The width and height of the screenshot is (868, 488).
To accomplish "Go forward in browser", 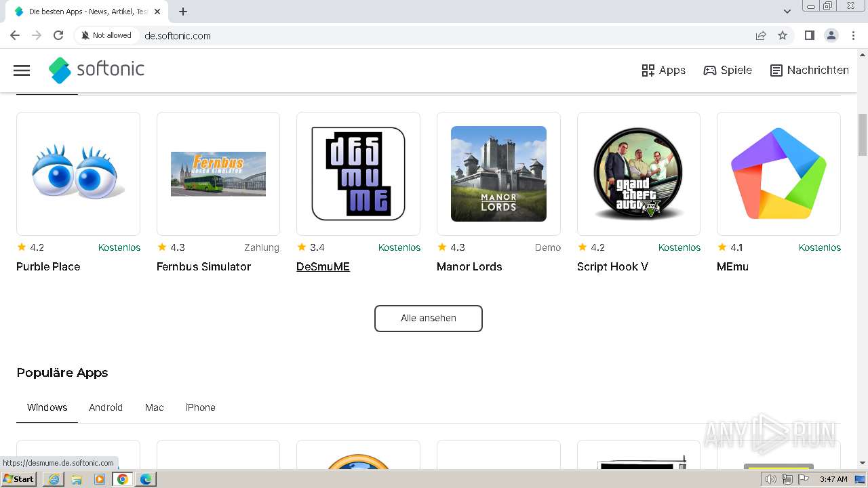I will click(x=37, y=35).
